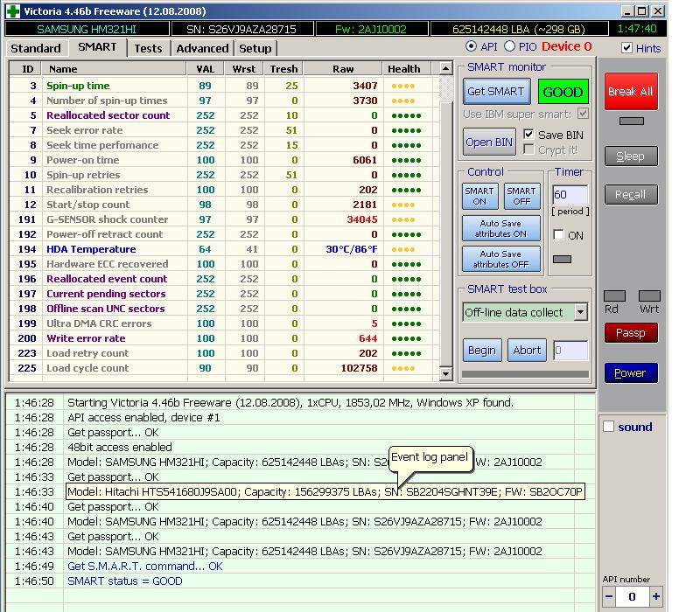700x612 pixels.
Task: Open the Setup tab
Action: (x=255, y=48)
